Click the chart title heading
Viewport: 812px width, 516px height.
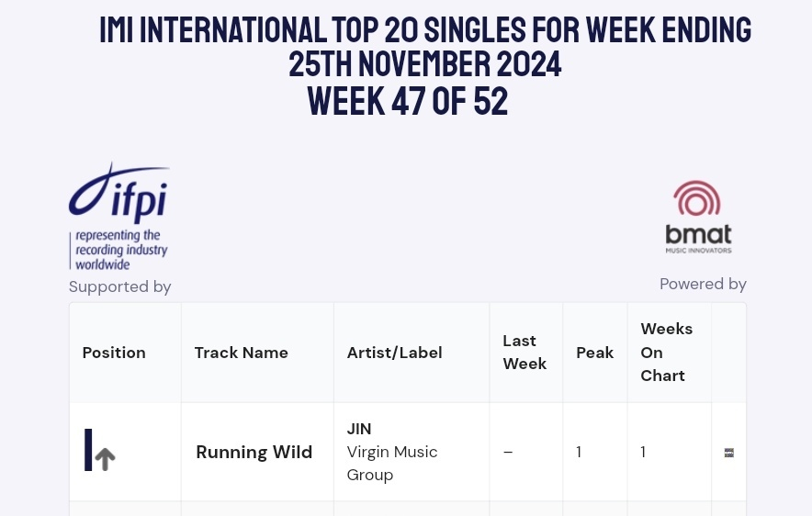tap(425, 48)
